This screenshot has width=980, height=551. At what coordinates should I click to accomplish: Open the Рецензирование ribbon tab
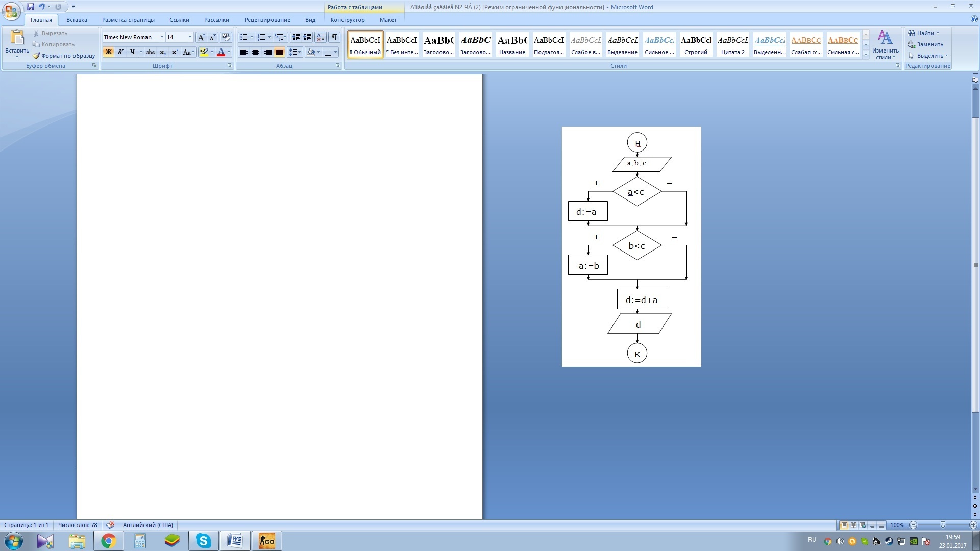(x=267, y=20)
